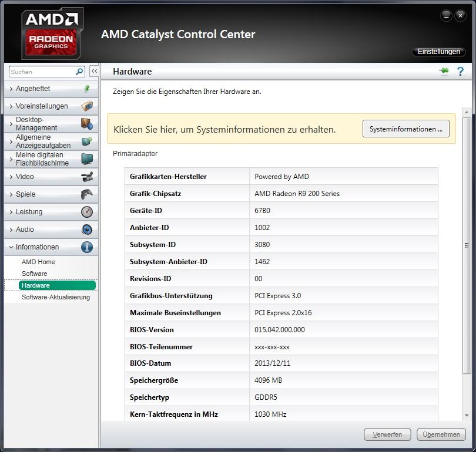The height and width of the screenshot is (452, 476).
Task: Click the 'AMD Radeon R9 200 Series' value
Action: pos(297,193)
